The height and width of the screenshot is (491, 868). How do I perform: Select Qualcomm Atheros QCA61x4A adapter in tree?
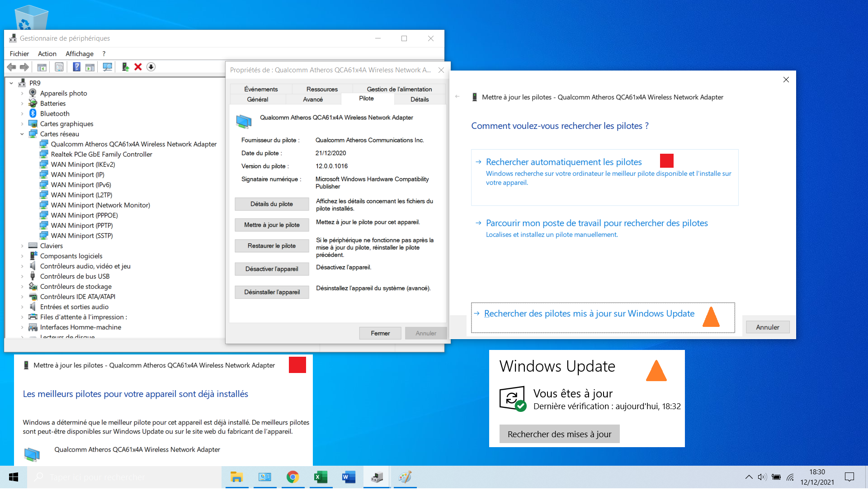134,144
